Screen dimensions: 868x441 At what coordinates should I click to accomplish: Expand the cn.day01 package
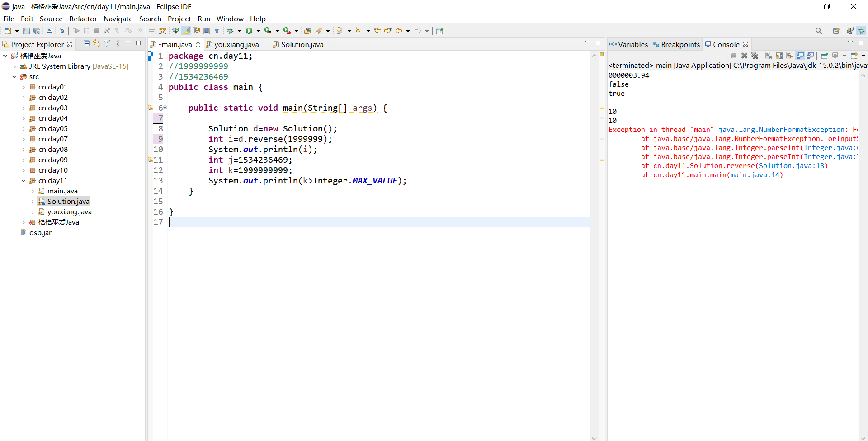(x=23, y=87)
